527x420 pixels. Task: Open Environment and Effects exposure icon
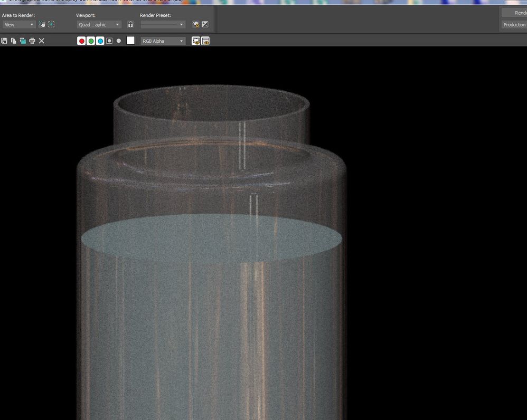[x=205, y=24]
